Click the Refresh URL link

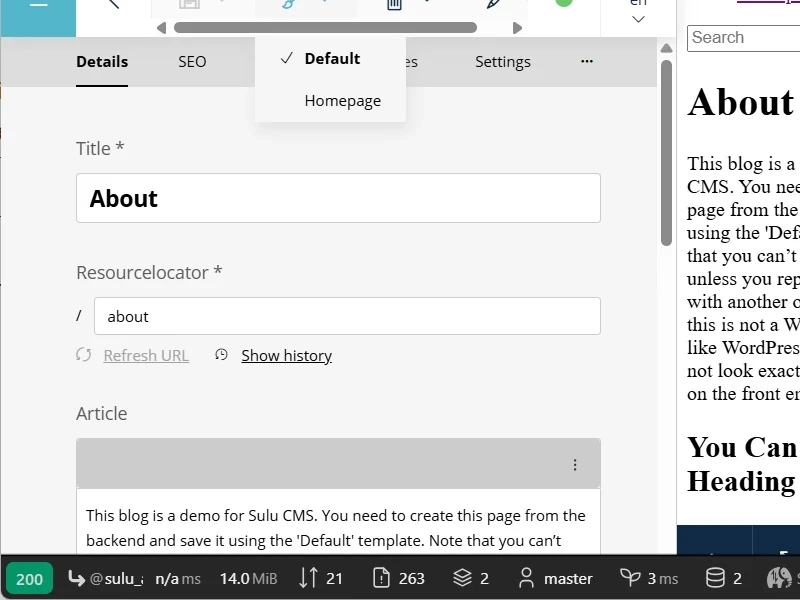click(146, 355)
